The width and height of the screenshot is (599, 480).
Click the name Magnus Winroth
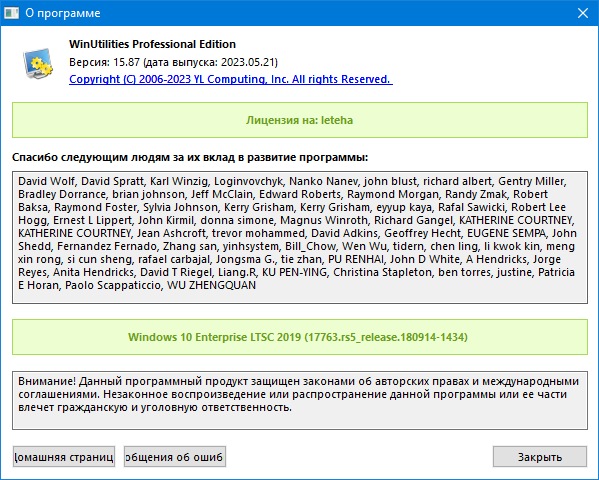click(324, 220)
